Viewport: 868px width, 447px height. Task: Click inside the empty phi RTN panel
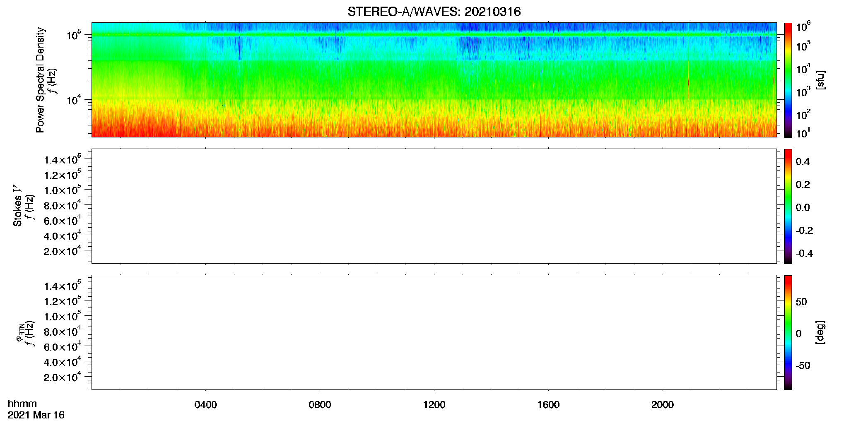[x=434, y=332]
